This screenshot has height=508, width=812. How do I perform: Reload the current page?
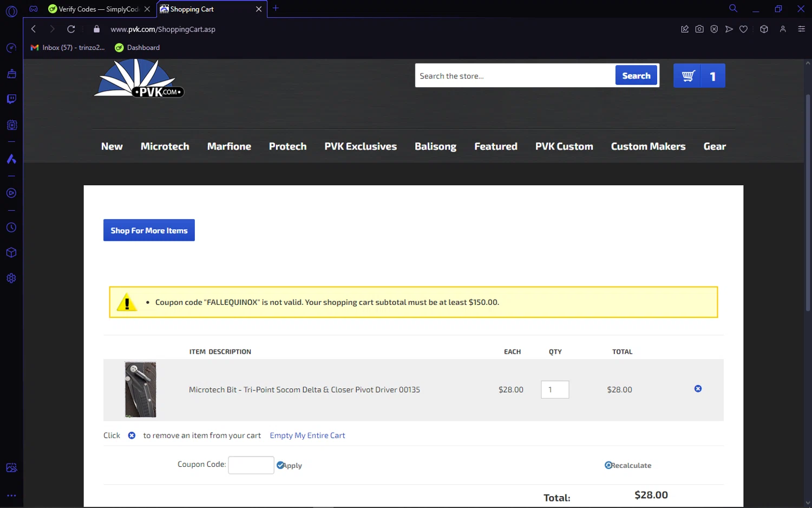(71, 29)
